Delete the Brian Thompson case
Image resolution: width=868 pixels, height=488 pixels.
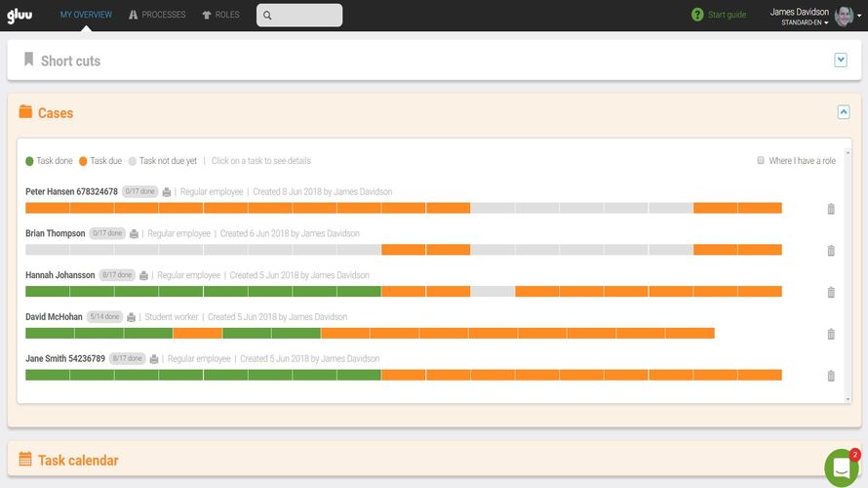(x=831, y=251)
